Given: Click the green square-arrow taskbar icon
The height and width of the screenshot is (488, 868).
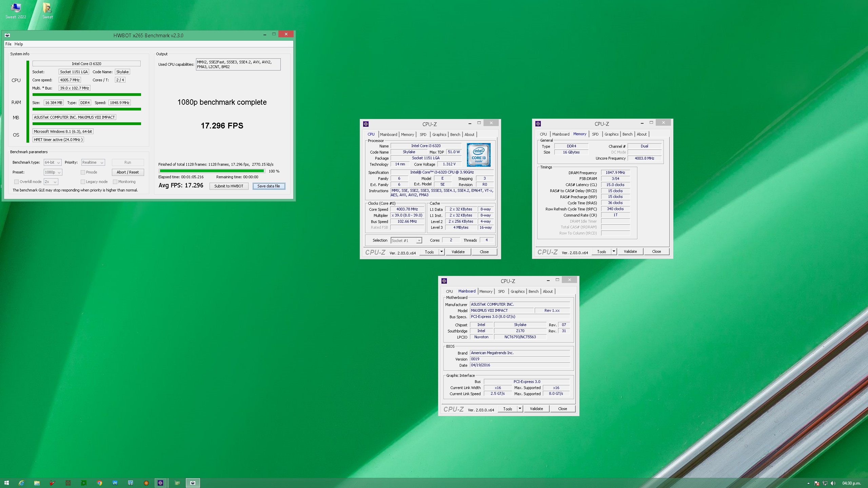Looking at the screenshot, I should pos(84,483).
